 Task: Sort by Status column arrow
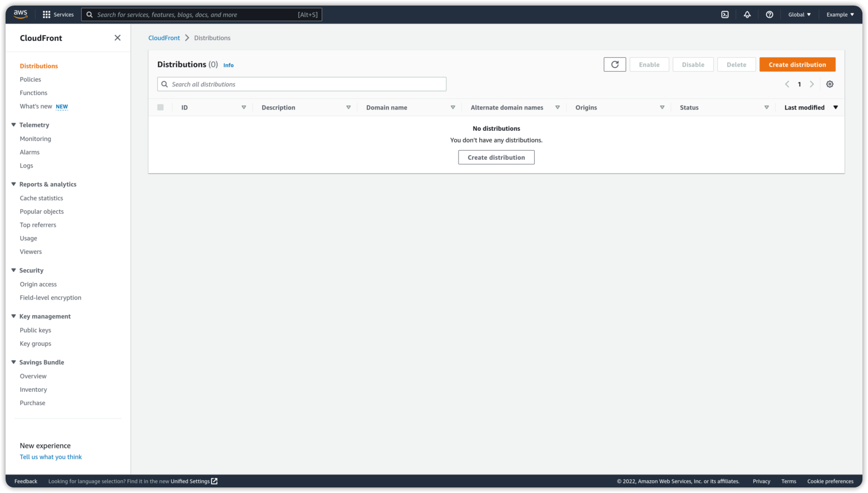(x=767, y=107)
